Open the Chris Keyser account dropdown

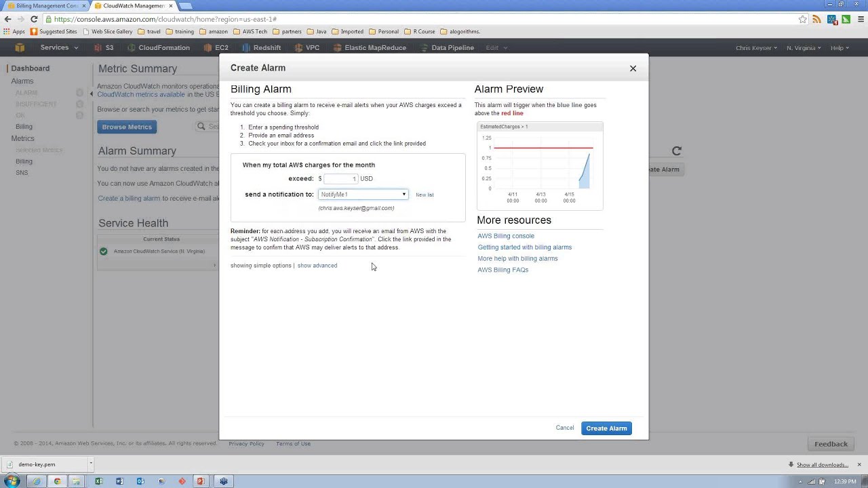click(x=756, y=48)
